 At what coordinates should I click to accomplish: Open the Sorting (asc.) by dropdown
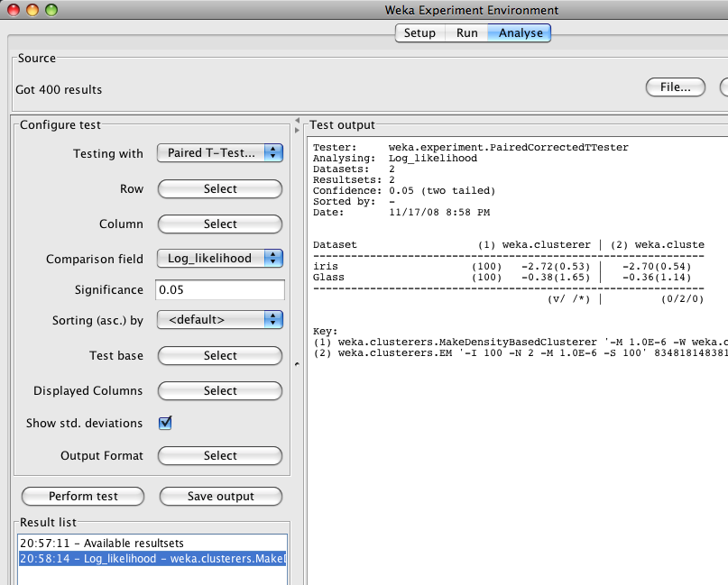(219, 320)
